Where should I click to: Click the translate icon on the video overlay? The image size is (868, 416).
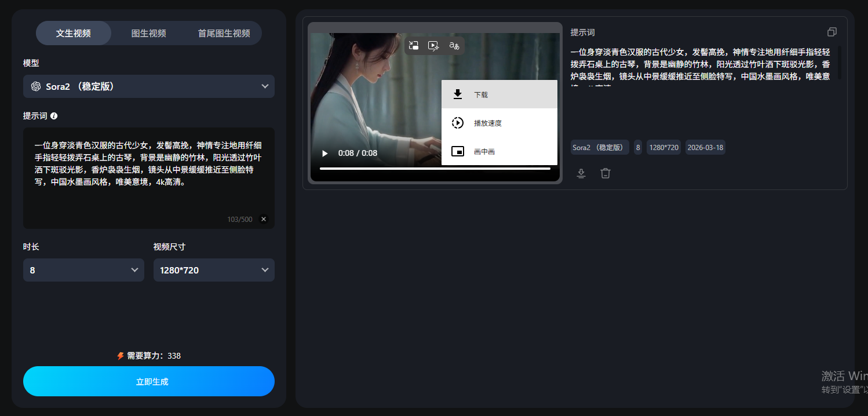tap(454, 46)
